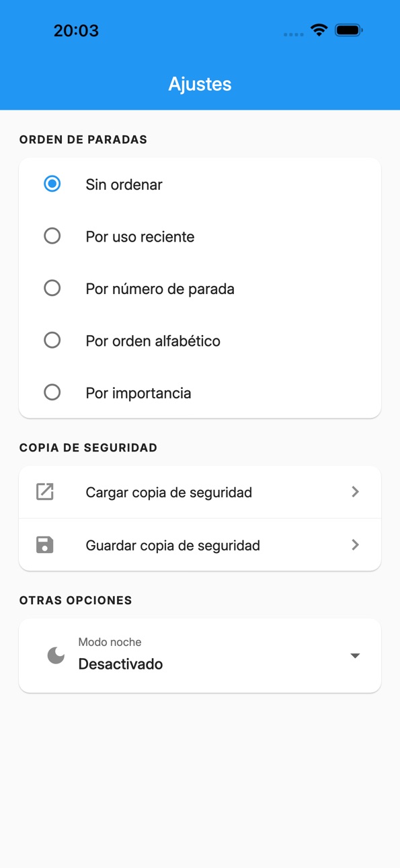Viewport: 400px width, 868px height.
Task: Click the Por importancia label text
Action: pyautogui.click(x=138, y=393)
